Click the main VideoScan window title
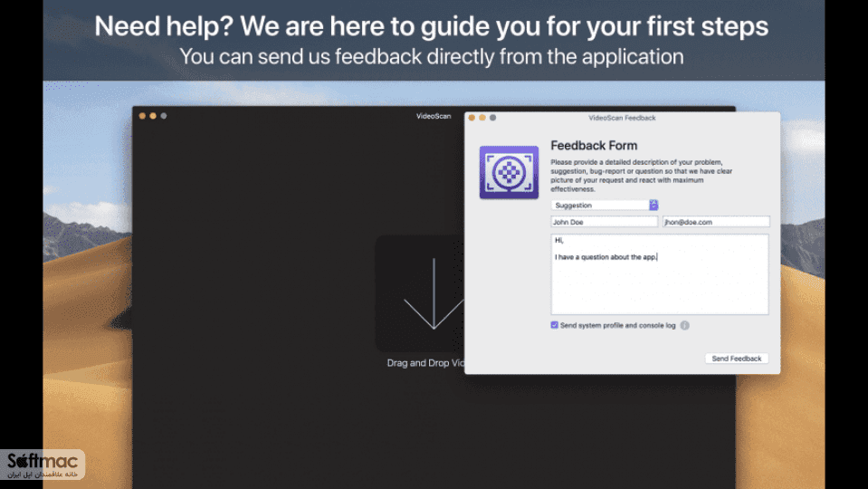 pos(434,116)
